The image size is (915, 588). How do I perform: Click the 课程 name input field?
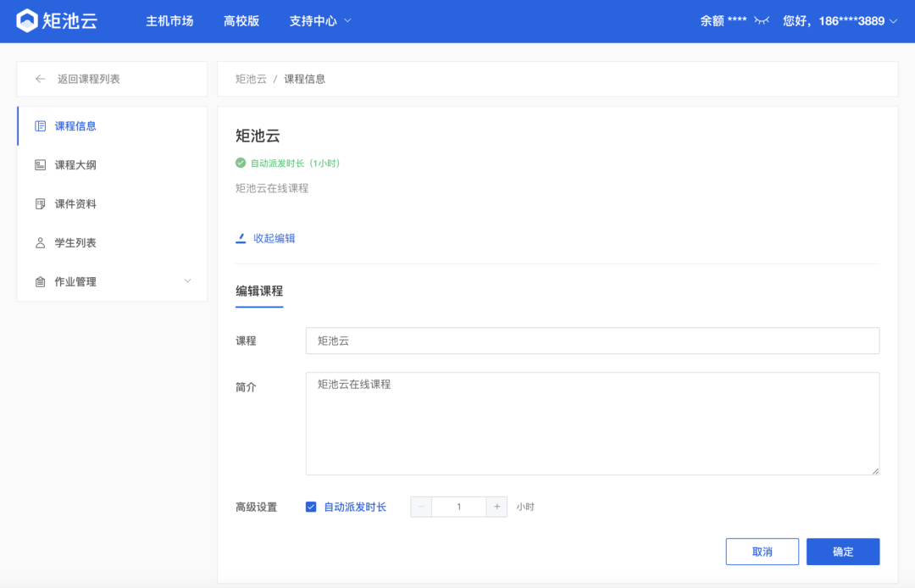[x=592, y=341]
